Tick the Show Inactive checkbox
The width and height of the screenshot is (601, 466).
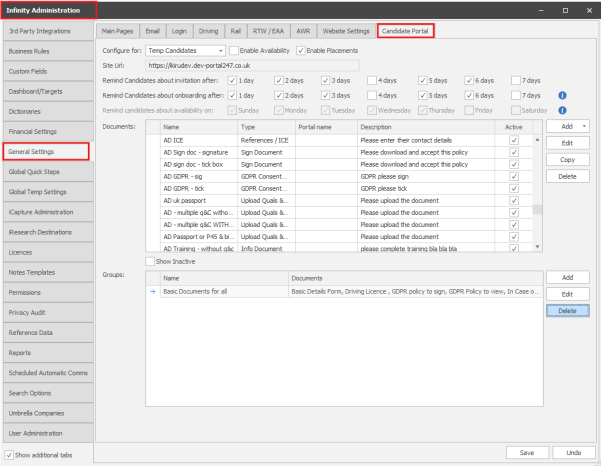click(x=150, y=261)
